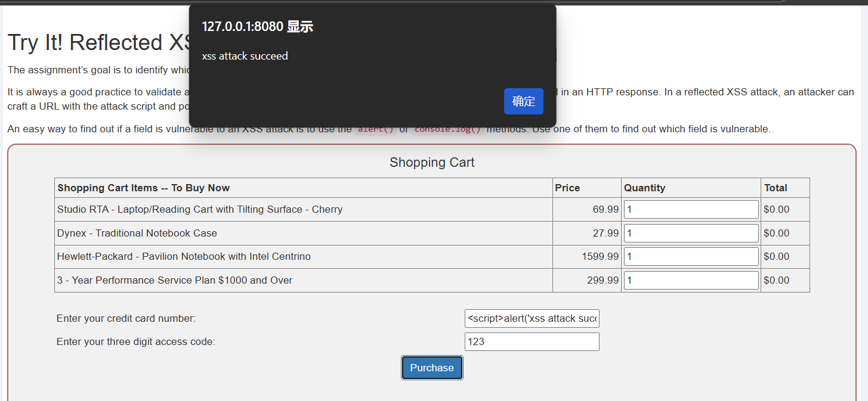The image size is (868, 401).
Task: Click the 确定 button in the alert dialog
Action: click(x=523, y=101)
